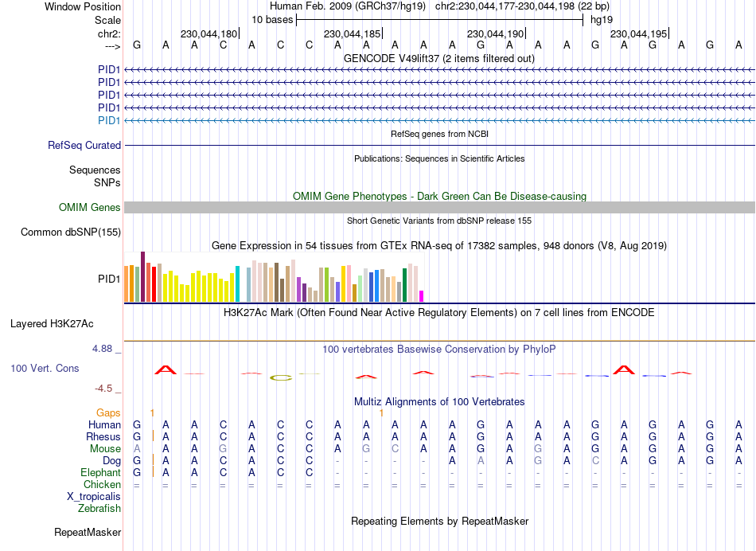Click the Sequences SNPs track label

click(x=95, y=176)
